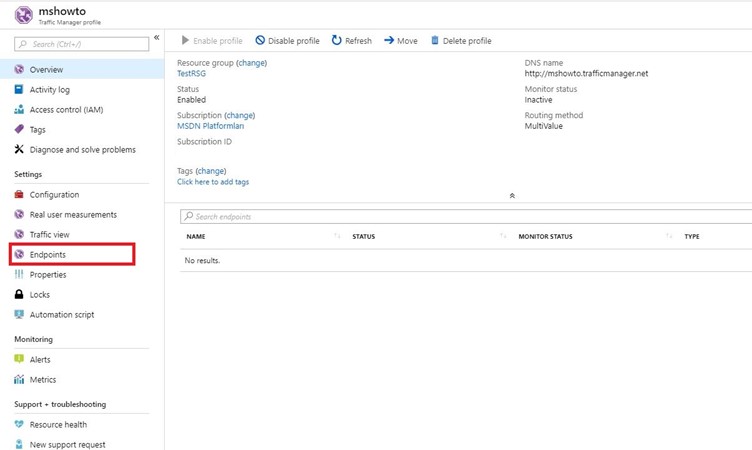
Task: Open New support request
Action: pyautogui.click(x=68, y=445)
